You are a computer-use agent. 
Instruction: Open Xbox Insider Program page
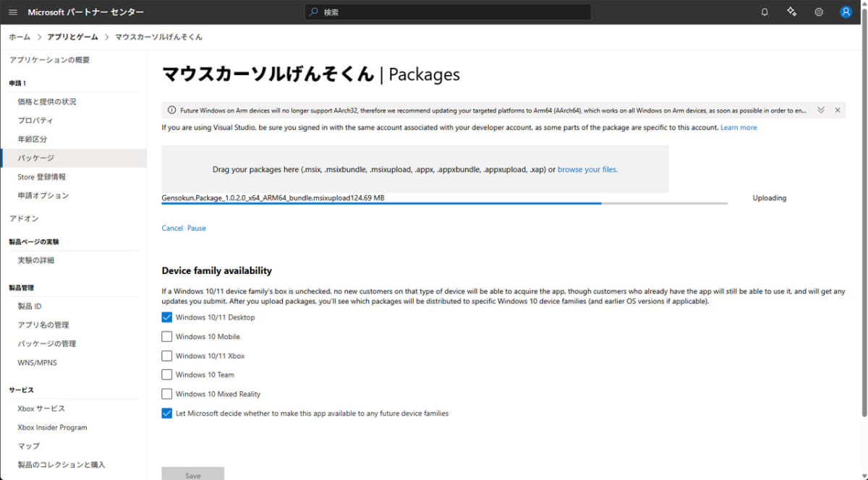coord(52,428)
